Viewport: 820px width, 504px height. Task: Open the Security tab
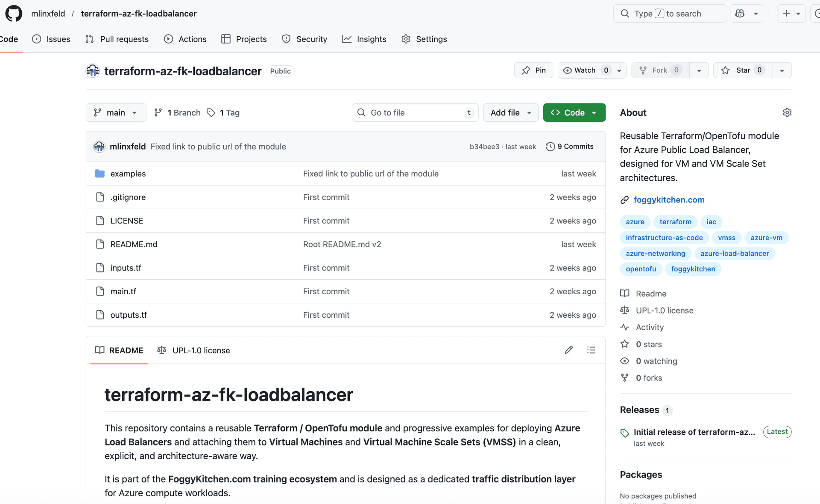305,39
